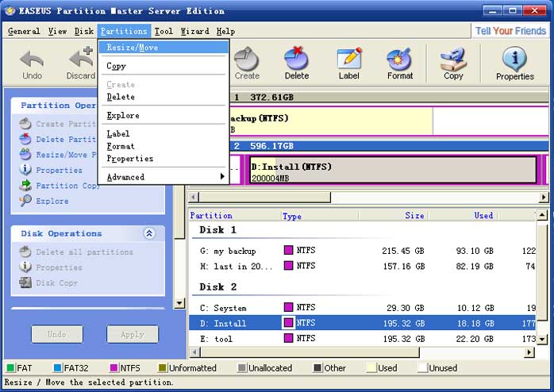Choose Copy from Partitions menu
Viewport: 554px width, 392px height.
tap(164, 66)
